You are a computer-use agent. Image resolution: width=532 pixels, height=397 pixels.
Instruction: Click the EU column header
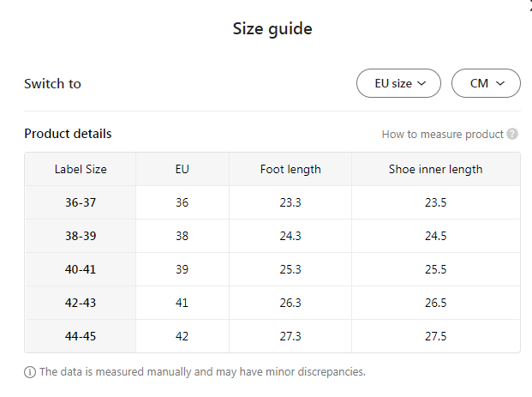pyautogui.click(x=182, y=169)
